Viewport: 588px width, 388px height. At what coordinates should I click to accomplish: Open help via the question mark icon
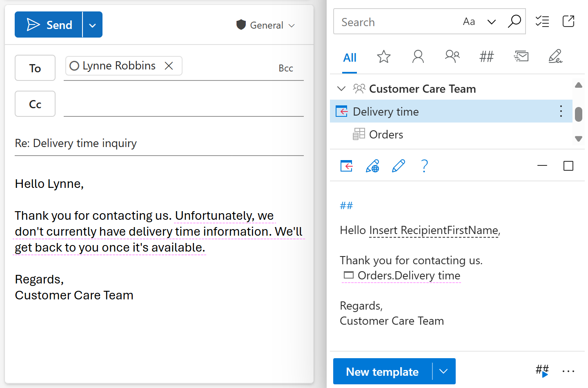click(x=425, y=166)
